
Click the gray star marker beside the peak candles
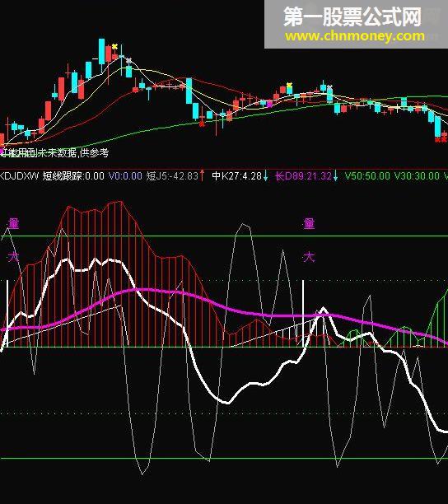pos(128,60)
